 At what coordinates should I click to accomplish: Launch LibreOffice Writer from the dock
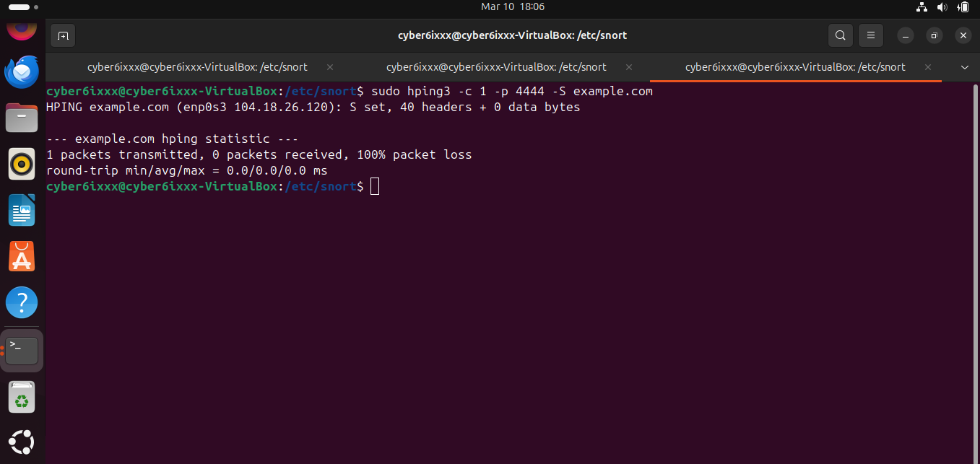pyautogui.click(x=22, y=211)
